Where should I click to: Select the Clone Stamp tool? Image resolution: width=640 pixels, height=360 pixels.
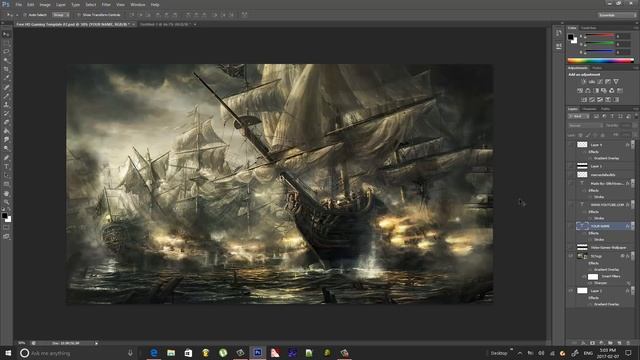pyautogui.click(x=6, y=104)
